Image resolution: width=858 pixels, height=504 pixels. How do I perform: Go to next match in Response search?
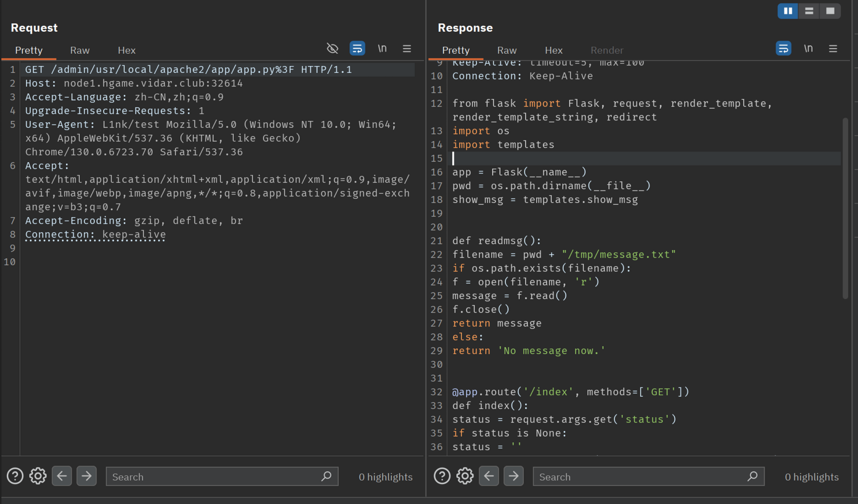pos(514,477)
